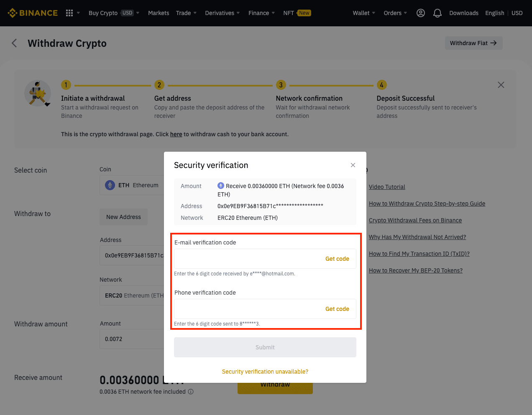Open How to Find My Transaction ID link
This screenshot has width=532, height=415.
pos(419,254)
